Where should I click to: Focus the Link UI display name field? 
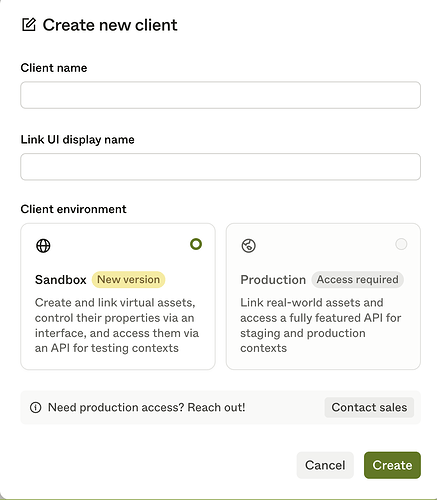point(220,167)
